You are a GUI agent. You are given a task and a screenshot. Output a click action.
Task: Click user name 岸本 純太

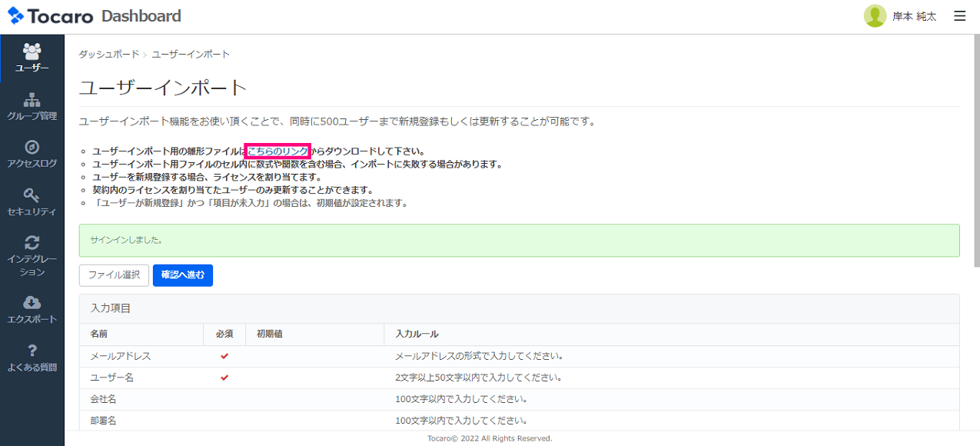click(x=914, y=17)
